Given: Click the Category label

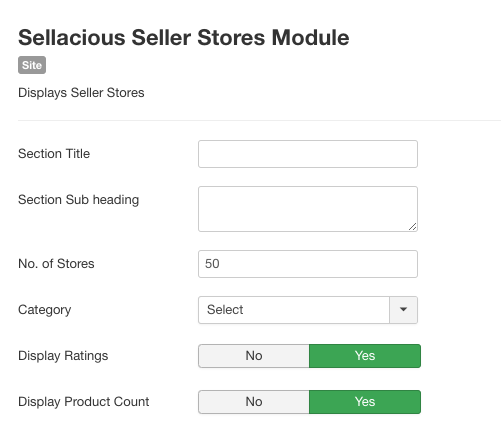Looking at the screenshot, I should 45,310.
